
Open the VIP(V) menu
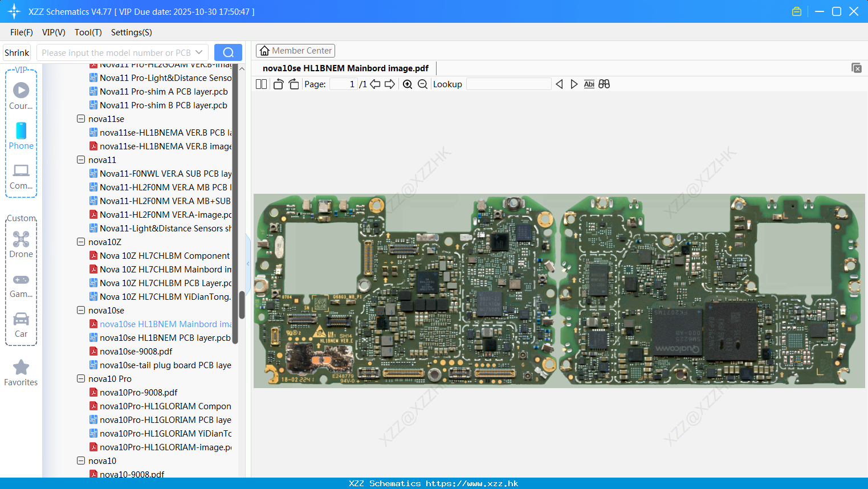pyautogui.click(x=54, y=32)
